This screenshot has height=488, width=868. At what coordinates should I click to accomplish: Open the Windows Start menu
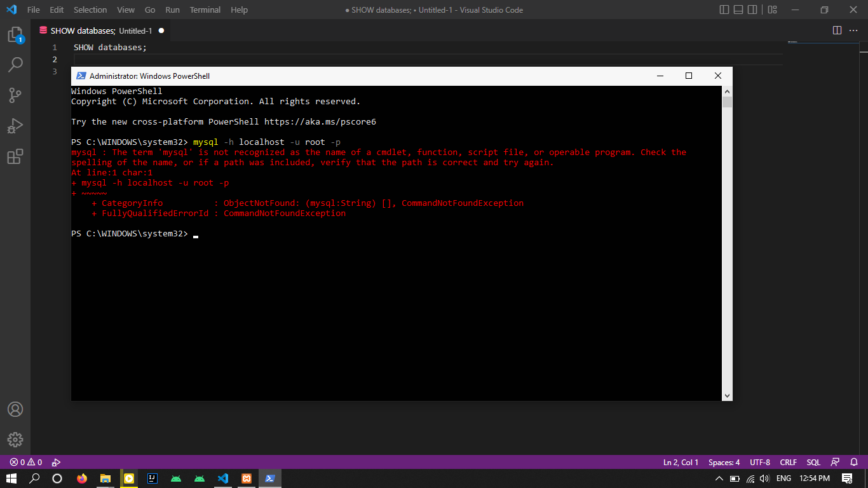pyautogui.click(x=11, y=478)
